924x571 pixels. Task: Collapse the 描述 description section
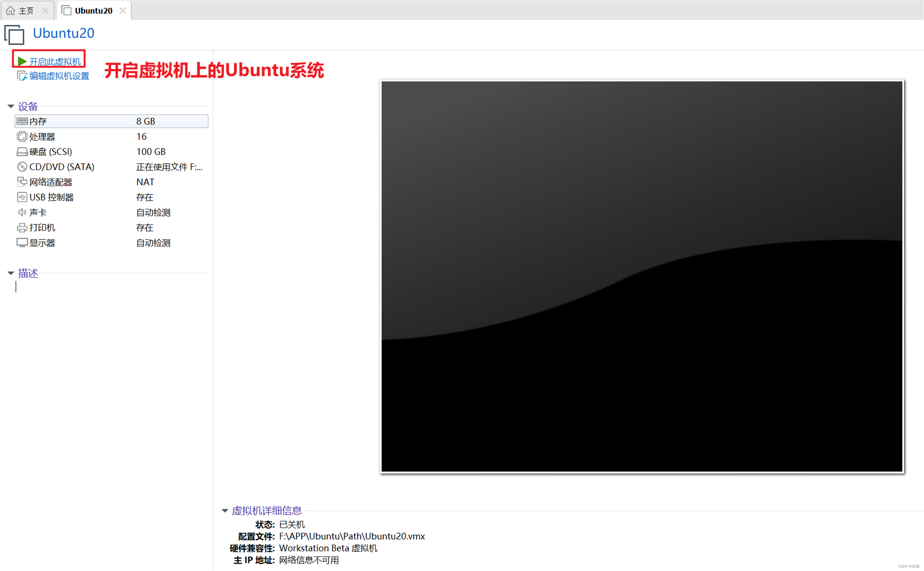(x=11, y=273)
